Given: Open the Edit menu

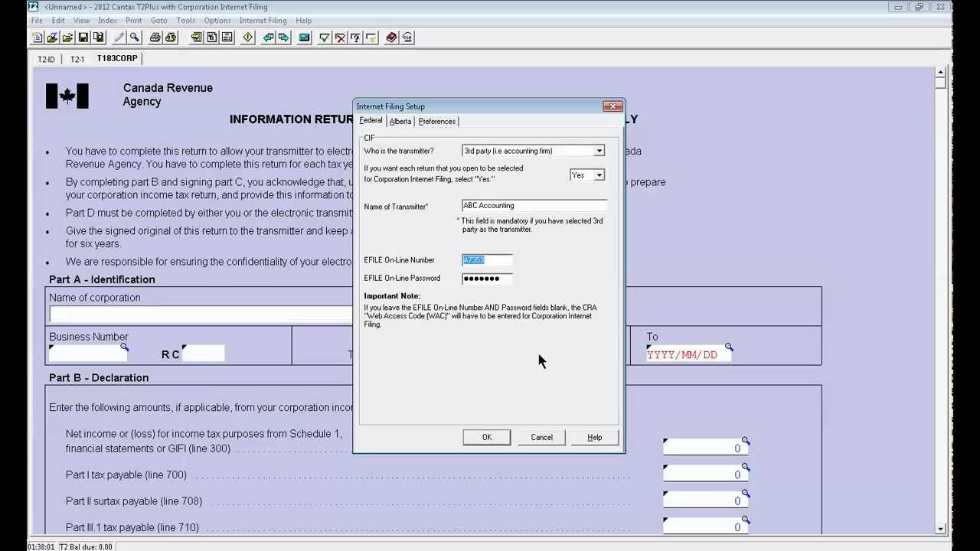Looking at the screenshot, I should 58,21.
